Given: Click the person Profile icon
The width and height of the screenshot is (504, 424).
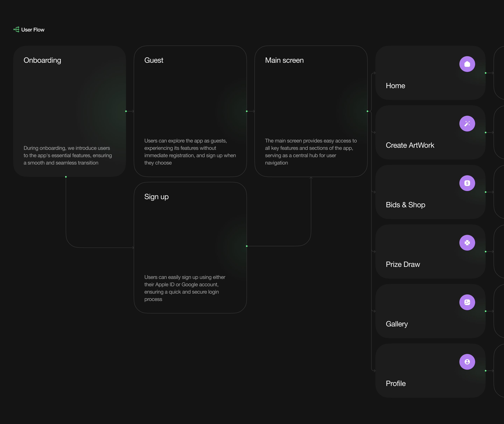Looking at the screenshot, I should pyautogui.click(x=467, y=362).
